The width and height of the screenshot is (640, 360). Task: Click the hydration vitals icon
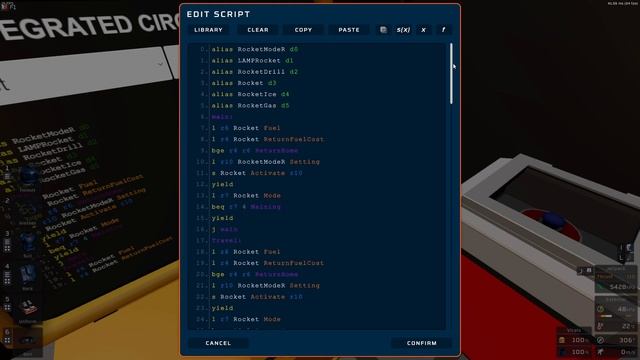tap(562, 351)
